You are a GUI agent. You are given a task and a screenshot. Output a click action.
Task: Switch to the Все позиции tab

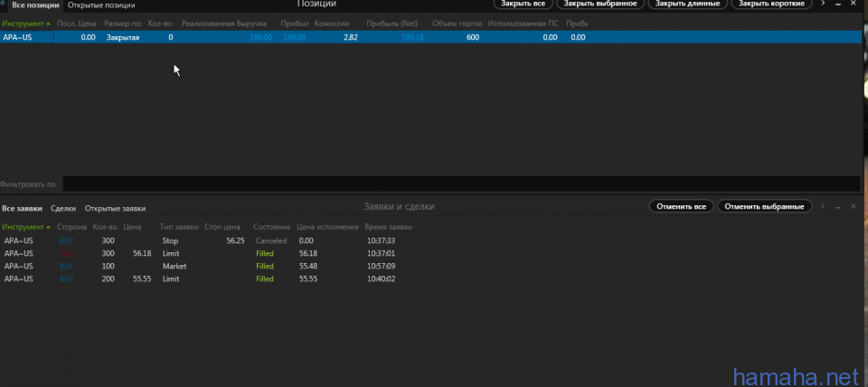click(35, 5)
